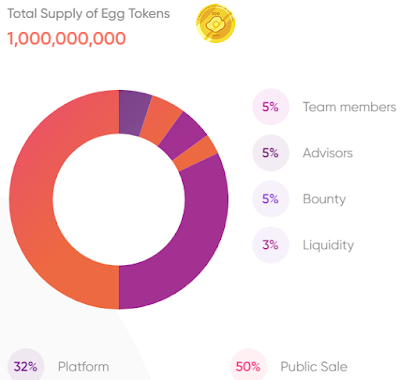Click the Public Sale legend label
The height and width of the screenshot is (380, 400).
[x=314, y=367]
